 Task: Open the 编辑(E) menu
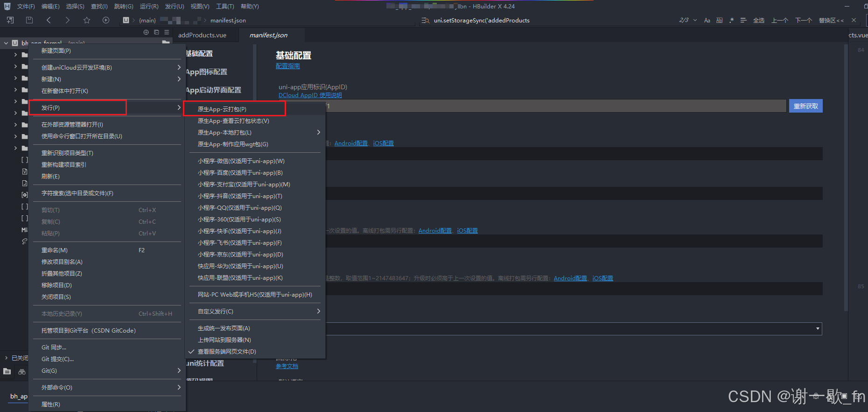50,7
